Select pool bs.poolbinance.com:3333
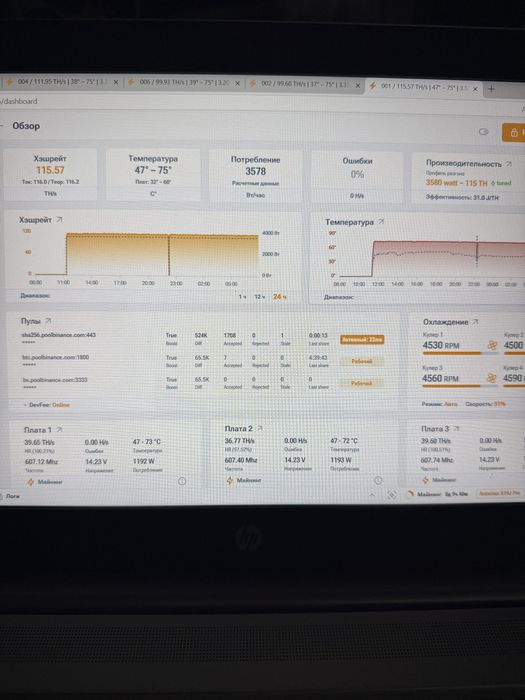525x700 pixels. (55, 380)
